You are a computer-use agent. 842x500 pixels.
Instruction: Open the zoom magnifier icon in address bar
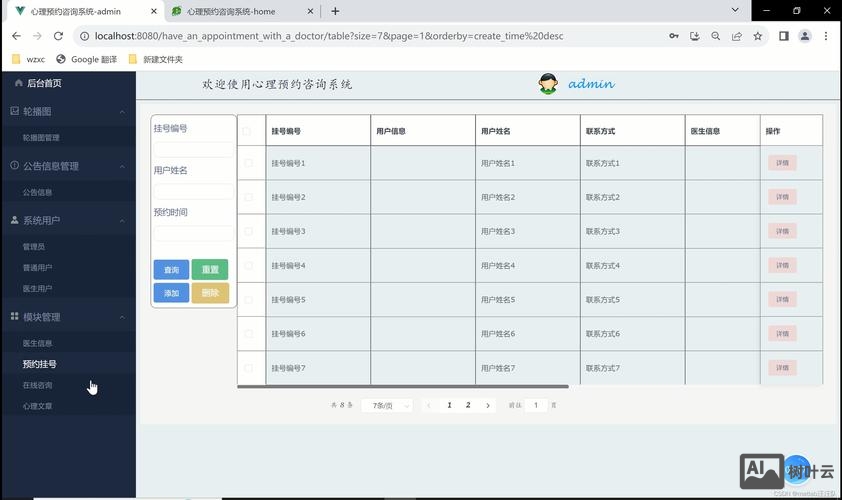(715, 36)
